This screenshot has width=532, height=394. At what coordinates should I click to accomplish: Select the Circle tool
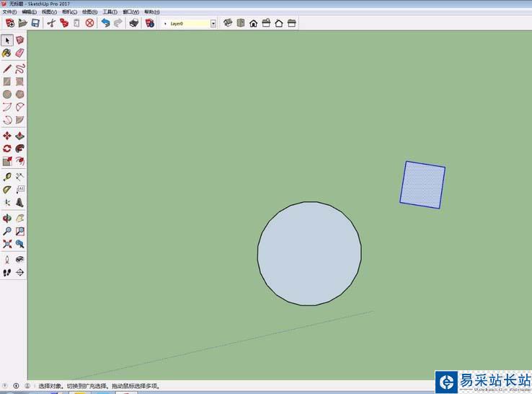pyautogui.click(x=7, y=94)
